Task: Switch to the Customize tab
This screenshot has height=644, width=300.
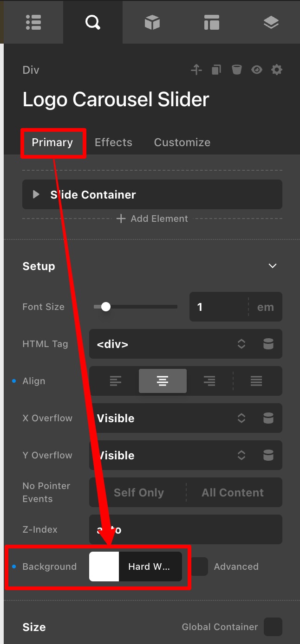Action: coord(182,142)
